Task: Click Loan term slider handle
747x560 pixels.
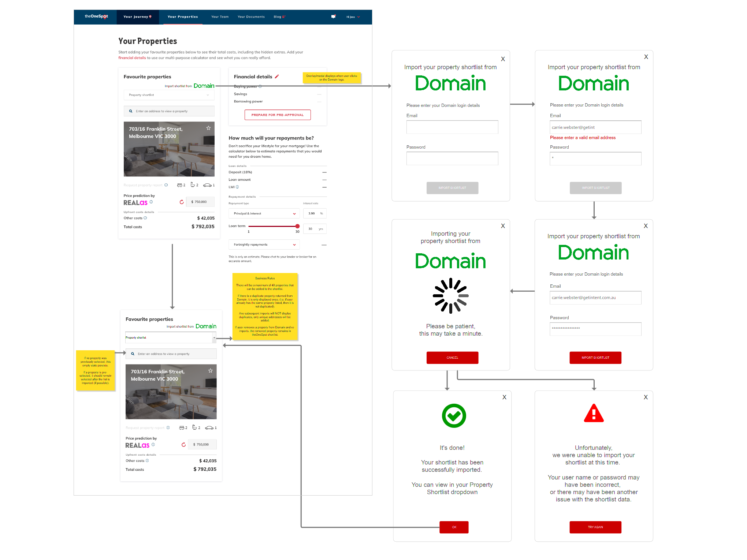Action: tap(297, 226)
